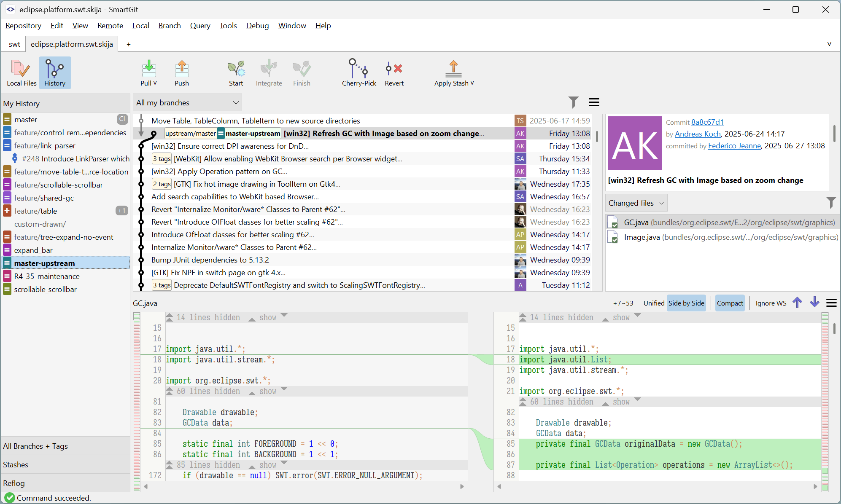841x504 pixels.
Task: Open the changed files filter icon
Action: point(831,203)
